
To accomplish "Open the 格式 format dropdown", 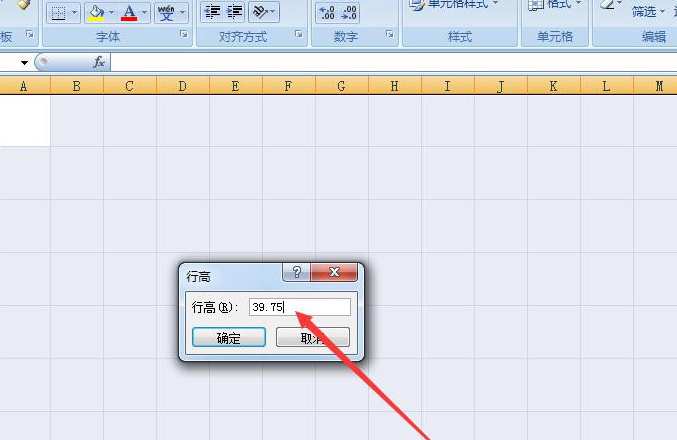I will click(x=554, y=4).
